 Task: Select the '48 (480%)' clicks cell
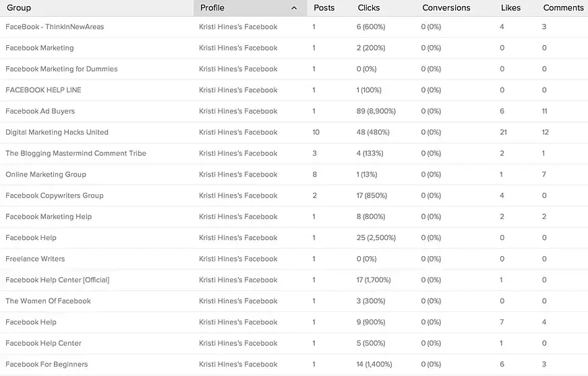(373, 132)
